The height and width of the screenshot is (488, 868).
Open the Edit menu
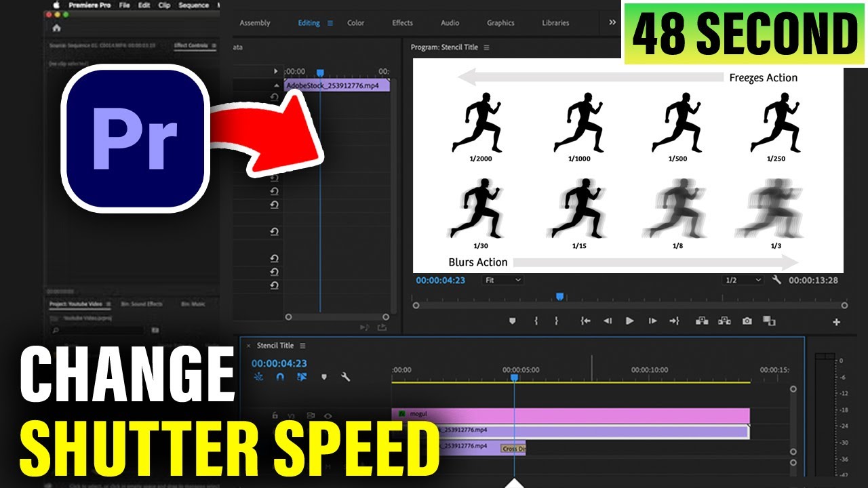(144, 5)
